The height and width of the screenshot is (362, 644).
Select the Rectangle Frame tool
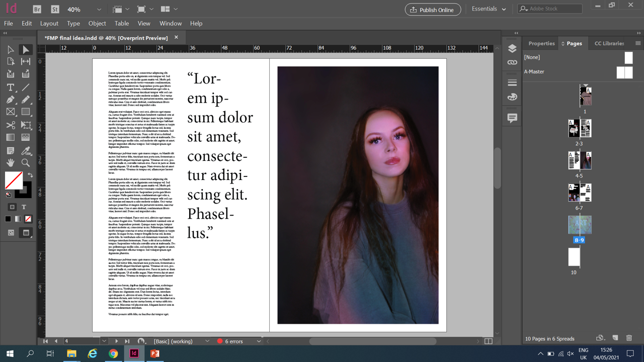(11, 112)
